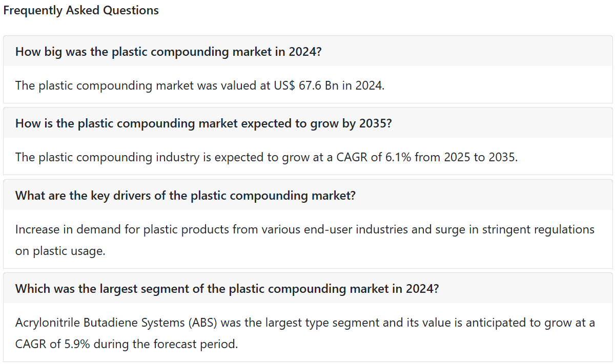Collapse the "How big was the plastic compounding market" question
The image size is (615, 364).
point(307,51)
